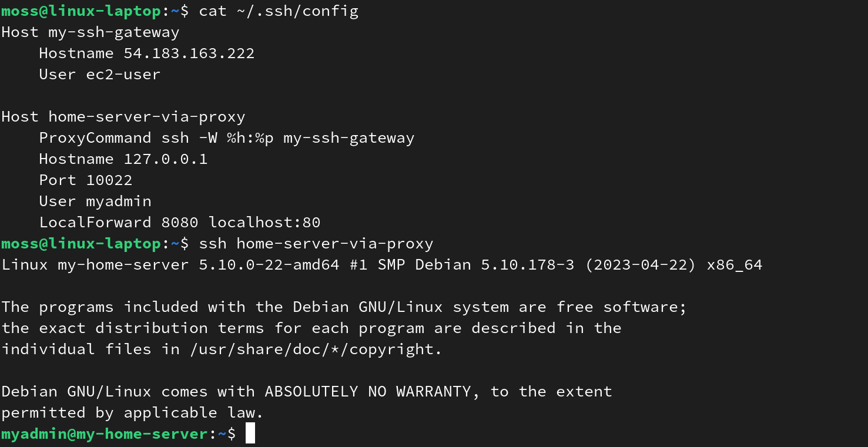Click the 'ssh home-server-via-proxy' command text
This screenshot has width=868, height=447.
(x=316, y=244)
